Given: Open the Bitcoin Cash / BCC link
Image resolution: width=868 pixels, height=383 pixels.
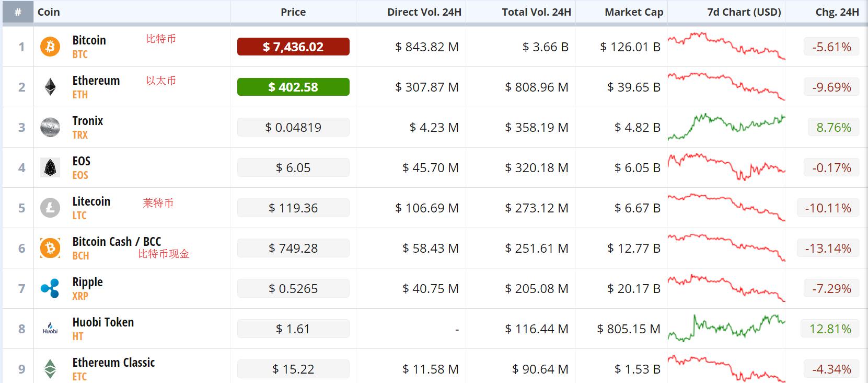Looking at the screenshot, I should tap(117, 242).
